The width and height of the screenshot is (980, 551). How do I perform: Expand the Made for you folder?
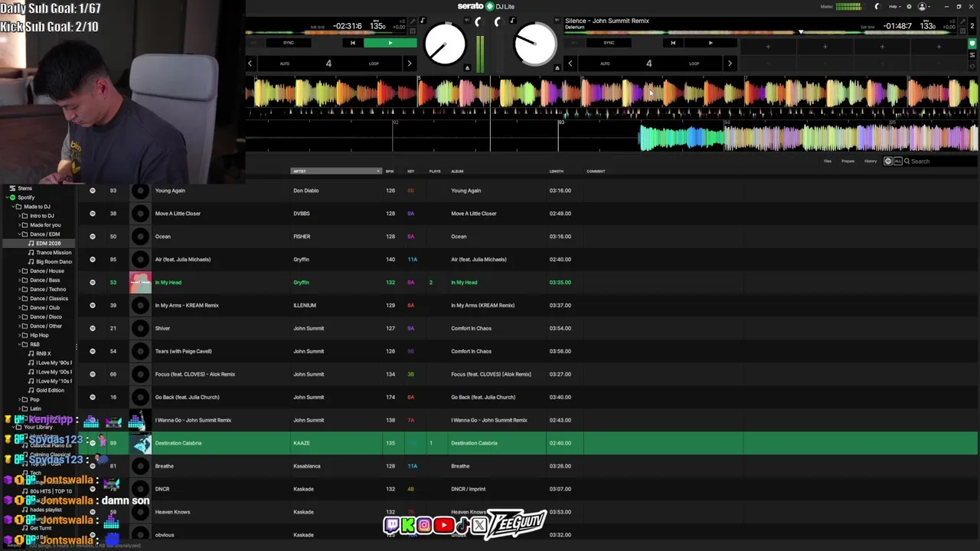[19, 225]
